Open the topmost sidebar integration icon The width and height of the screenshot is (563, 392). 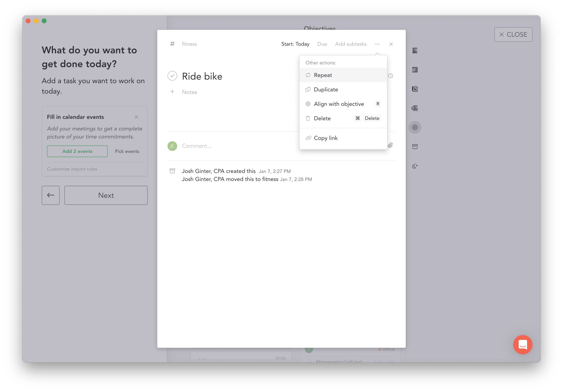[x=415, y=51]
